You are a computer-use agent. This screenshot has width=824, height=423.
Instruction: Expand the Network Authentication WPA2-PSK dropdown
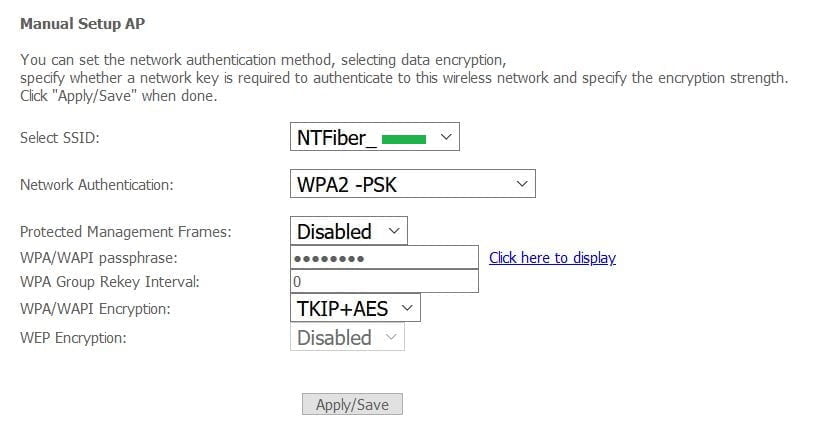[x=412, y=184]
